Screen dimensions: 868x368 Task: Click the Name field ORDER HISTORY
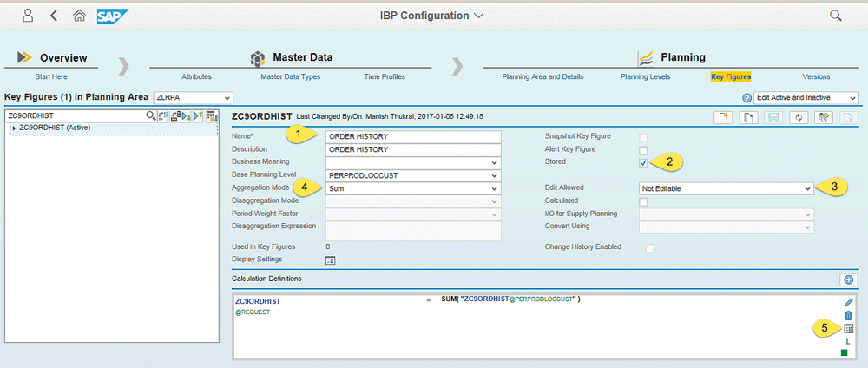(413, 136)
